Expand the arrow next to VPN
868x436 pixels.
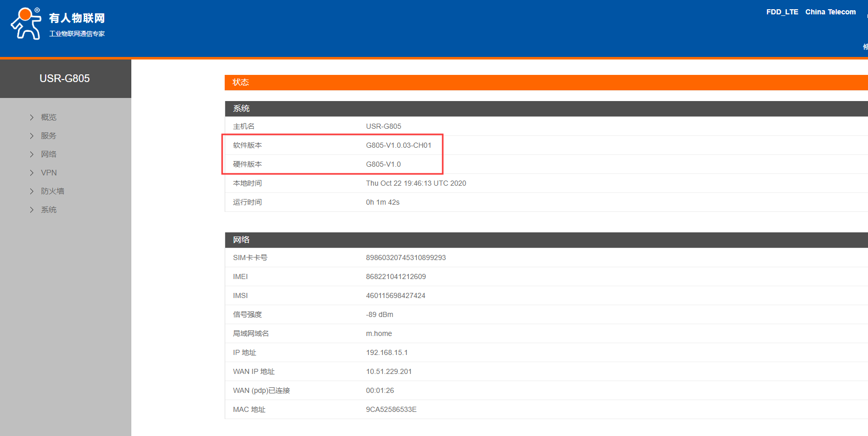[32, 173]
